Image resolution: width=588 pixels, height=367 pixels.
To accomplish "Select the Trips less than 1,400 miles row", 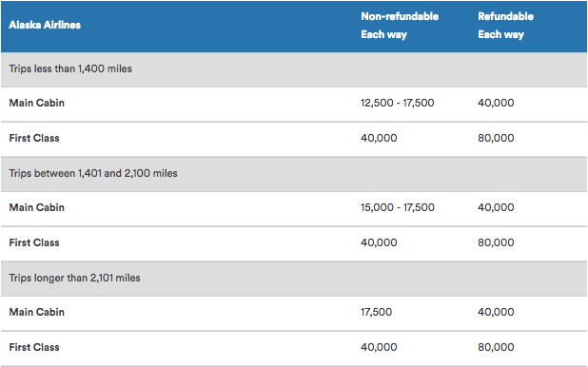I will click(x=294, y=69).
